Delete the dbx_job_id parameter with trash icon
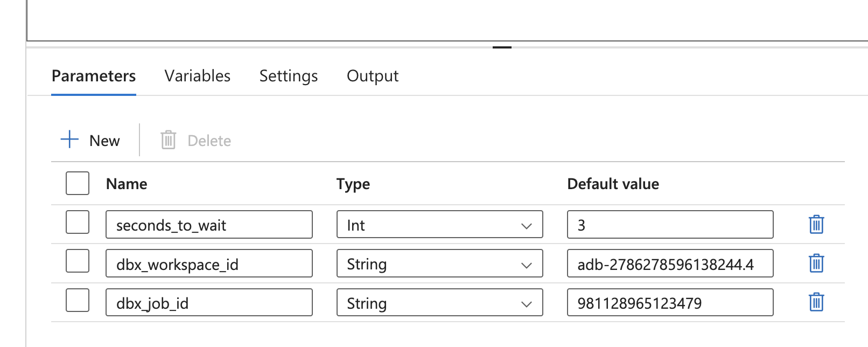The image size is (868, 347). [816, 302]
